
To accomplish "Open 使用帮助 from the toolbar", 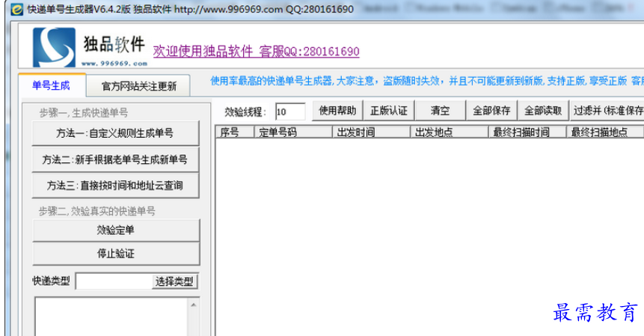I will tap(337, 111).
